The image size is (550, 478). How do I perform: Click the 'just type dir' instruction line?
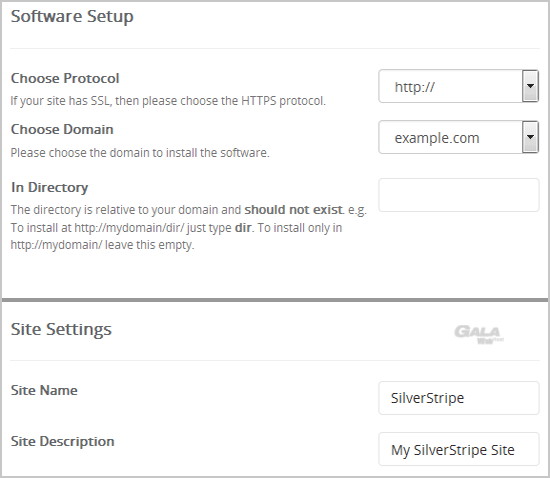click(x=176, y=228)
